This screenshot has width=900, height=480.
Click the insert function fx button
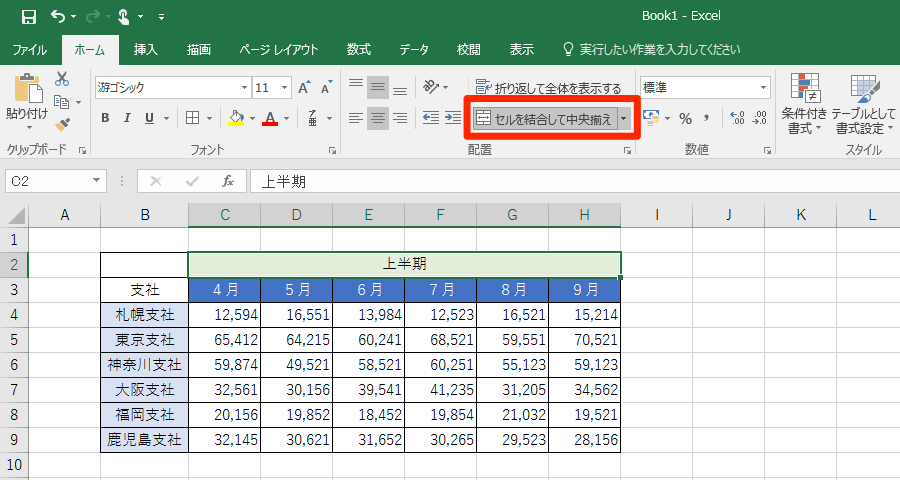(x=228, y=181)
